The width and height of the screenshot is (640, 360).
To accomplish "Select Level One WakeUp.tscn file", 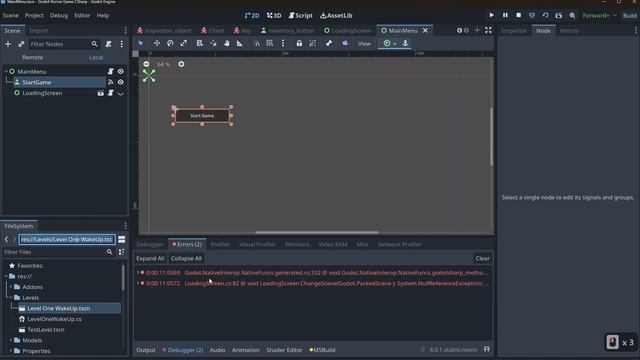I will tap(59, 308).
